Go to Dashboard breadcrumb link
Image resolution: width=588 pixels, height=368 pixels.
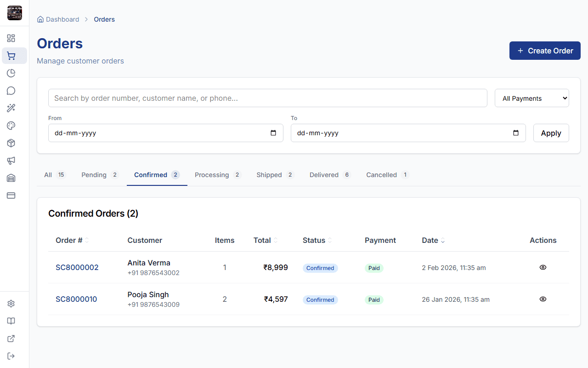[x=62, y=19]
